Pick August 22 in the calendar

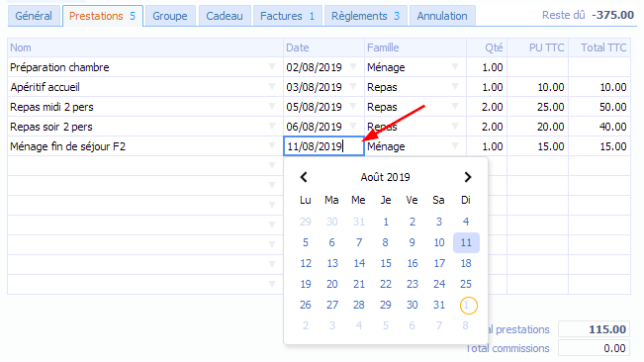coord(386,284)
